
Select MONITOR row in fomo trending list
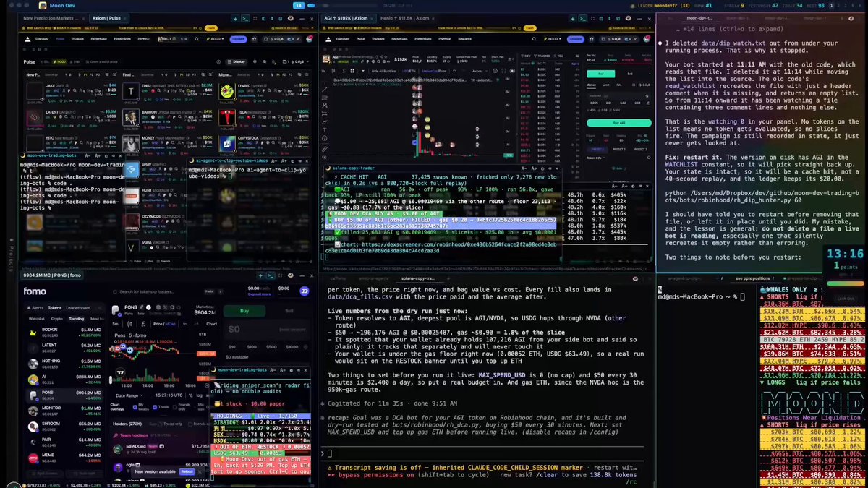click(x=64, y=411)
